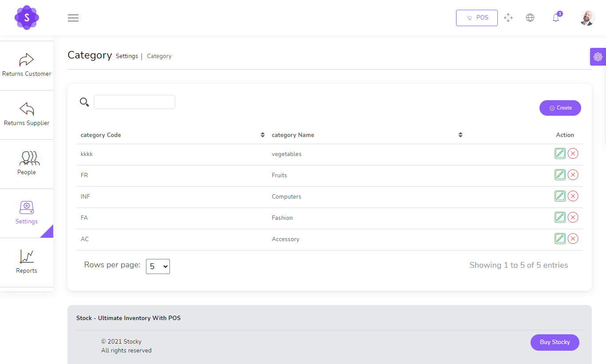Click delete icon for Accessory category
The height and width of the screenshot is (364, 606).
click(573, 239)
